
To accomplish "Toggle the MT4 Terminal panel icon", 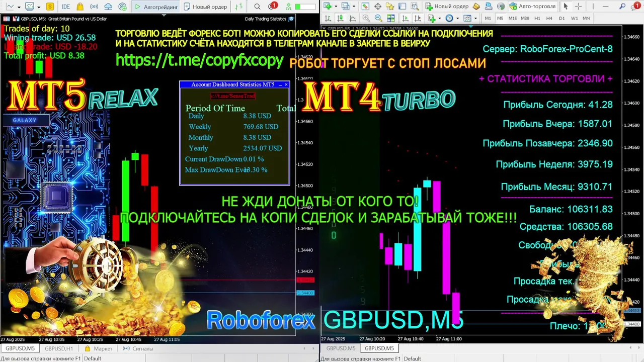I will pyautogui.click(x=402, y=6).
